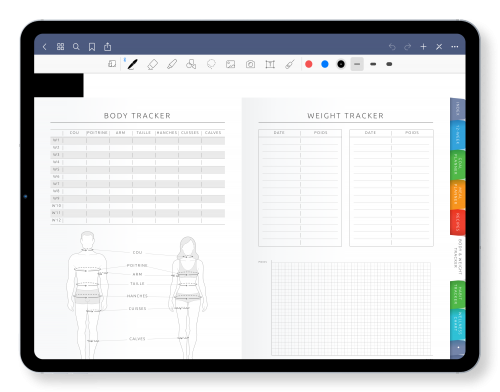Open the zoom window tool
This screenshot has width=500, height=392.
point(112,64)
